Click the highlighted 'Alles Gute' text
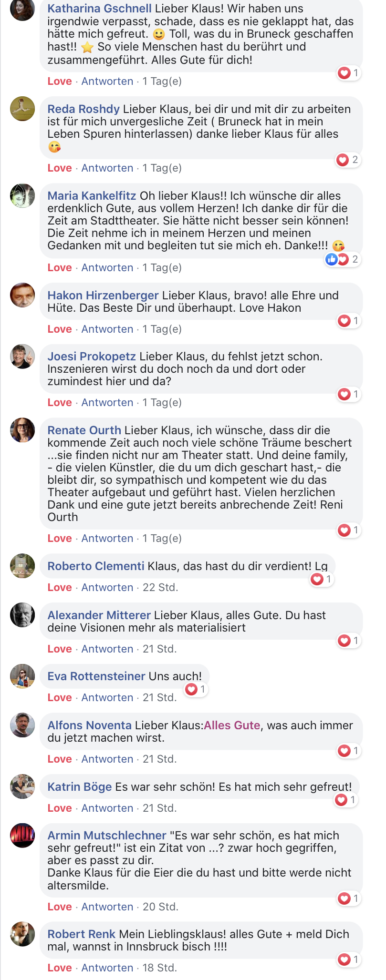This screenshot has height=980, width=386. point(232,725)
